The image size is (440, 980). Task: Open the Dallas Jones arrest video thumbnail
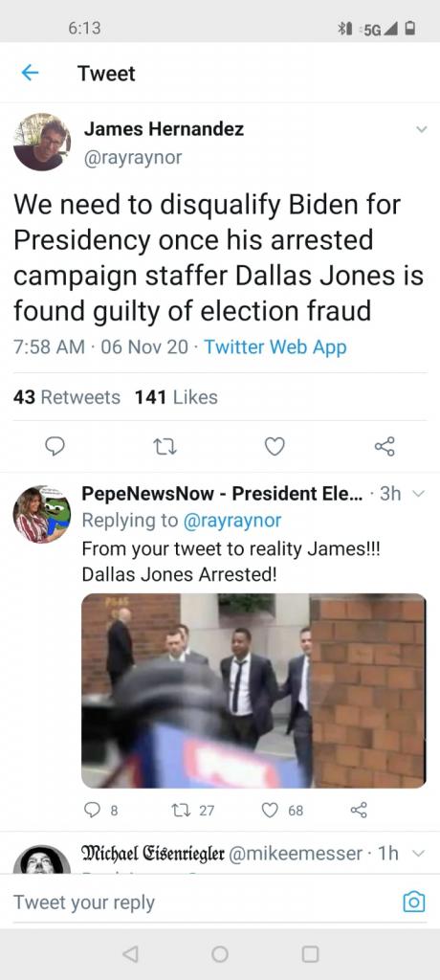tap(253, 691)
